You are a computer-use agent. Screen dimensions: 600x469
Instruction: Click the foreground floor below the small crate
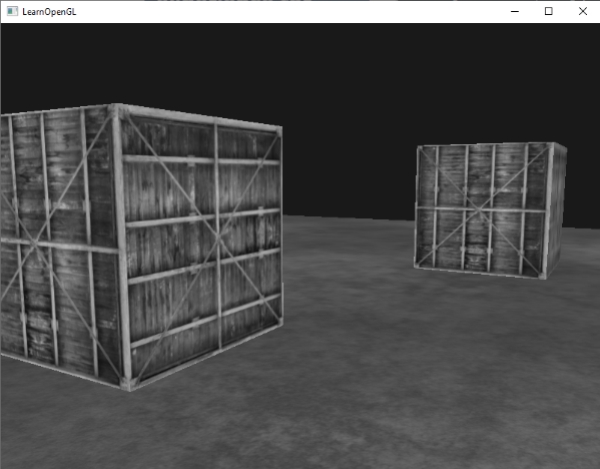[470, 370]
